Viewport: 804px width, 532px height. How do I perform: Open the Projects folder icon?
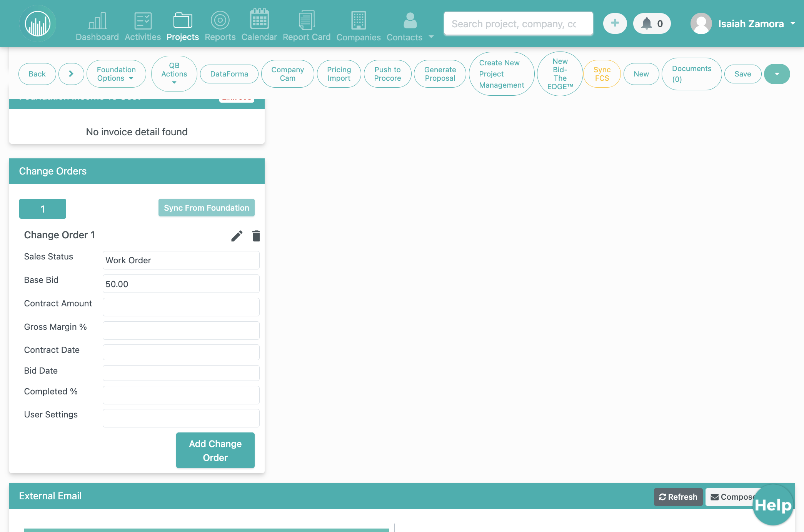click(x=183, y=20)
